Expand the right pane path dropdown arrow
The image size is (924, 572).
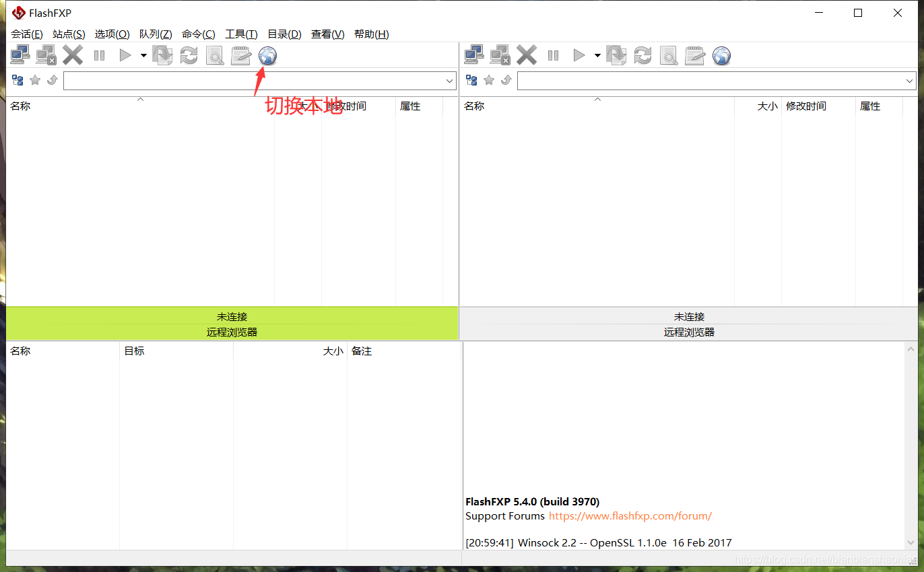click(909, 81)
